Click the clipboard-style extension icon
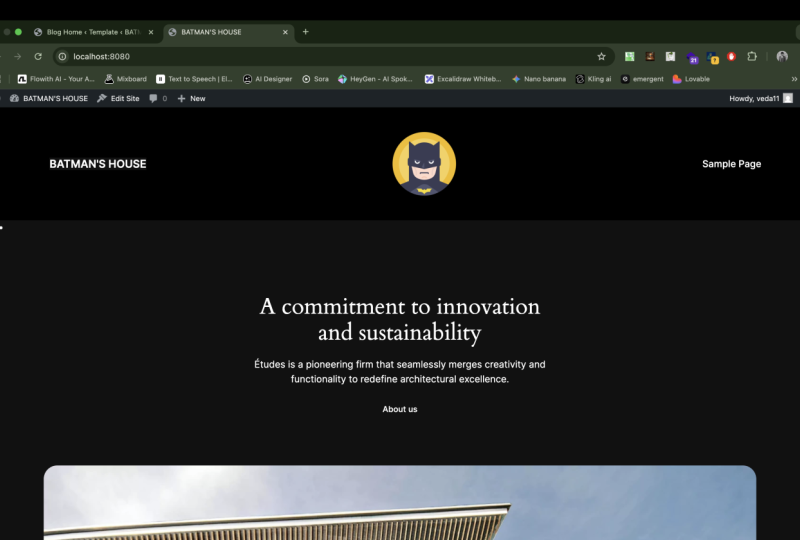 coord(670,57)
